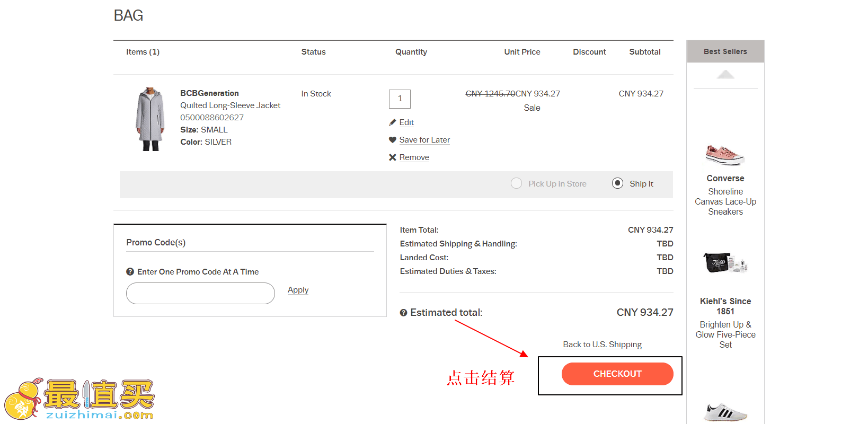Screen dimensions: 868x424
Task: Click the Brighten Up & Glow Five-Piece Set name
Action: [x=725, y=334]
